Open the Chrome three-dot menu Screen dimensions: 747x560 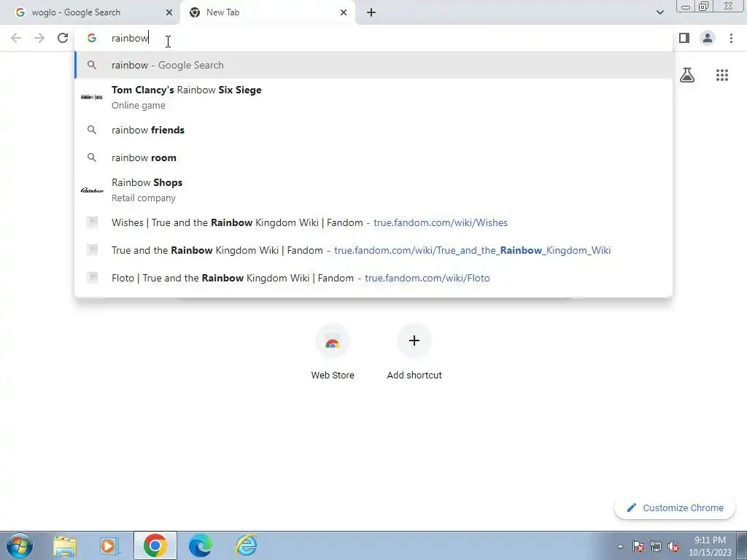(731, 38)
